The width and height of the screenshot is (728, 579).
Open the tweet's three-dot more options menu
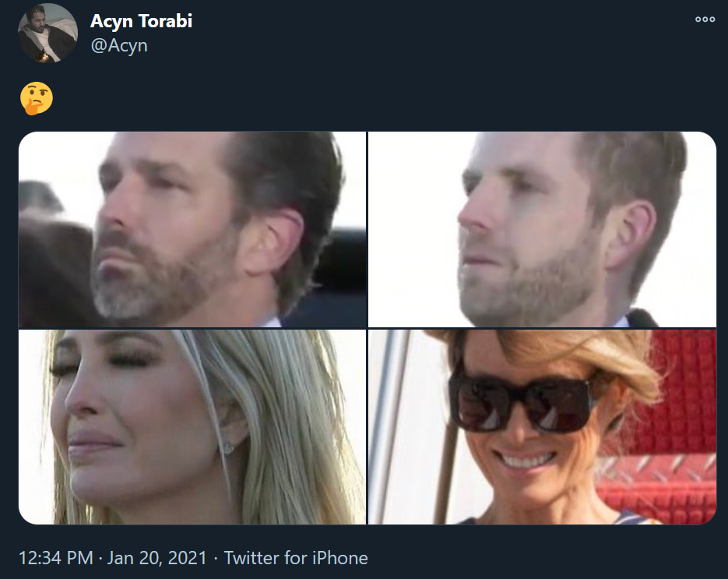pos(705,20)
